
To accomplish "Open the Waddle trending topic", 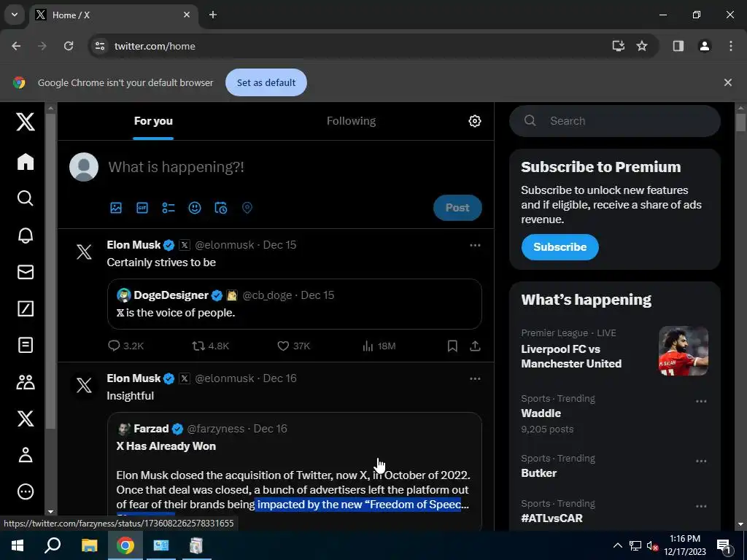I will point(614,414).
